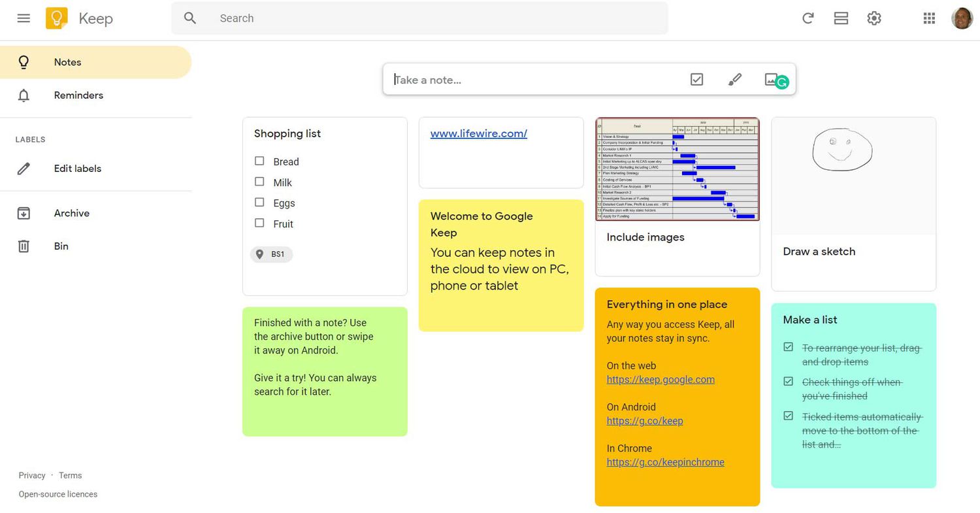Click the 'Draw a sketch' note title
980x513 pixels.
point(819,252)
